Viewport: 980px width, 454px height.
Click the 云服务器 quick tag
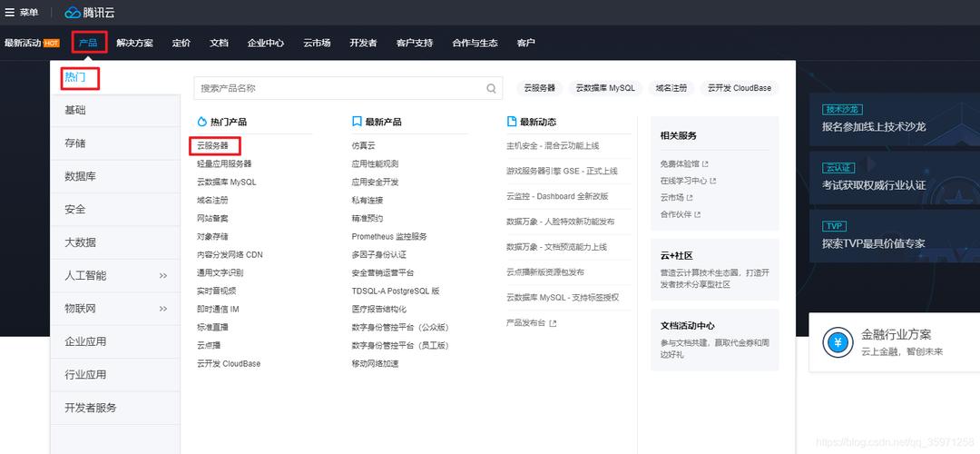[x=540, y=88]
